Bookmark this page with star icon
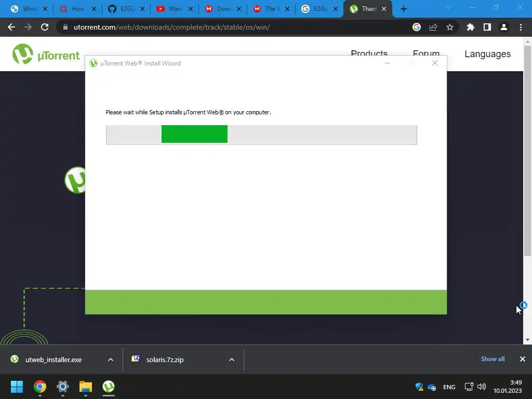This screenshot has height=399, width=532. pos(450,27)
